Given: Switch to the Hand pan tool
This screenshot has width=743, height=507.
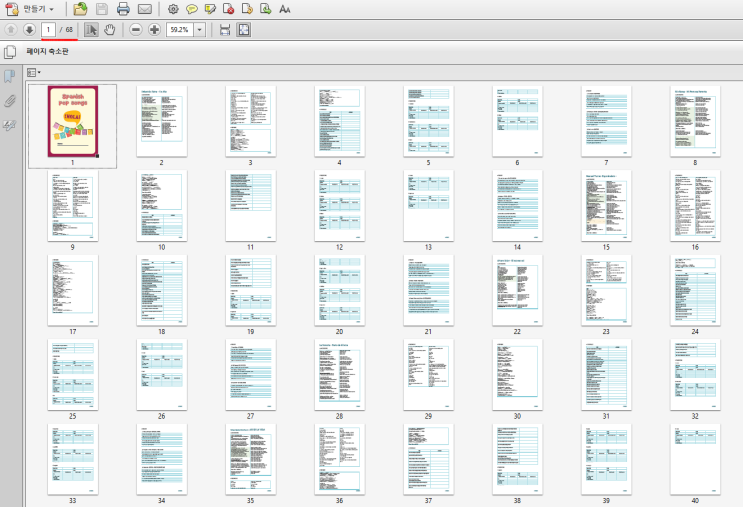Looking at the screenshot, I should 109,29.
